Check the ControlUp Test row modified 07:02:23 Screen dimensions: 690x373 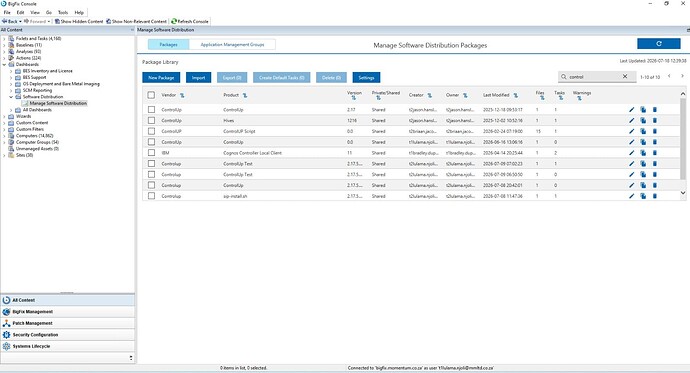pos(151,163)
